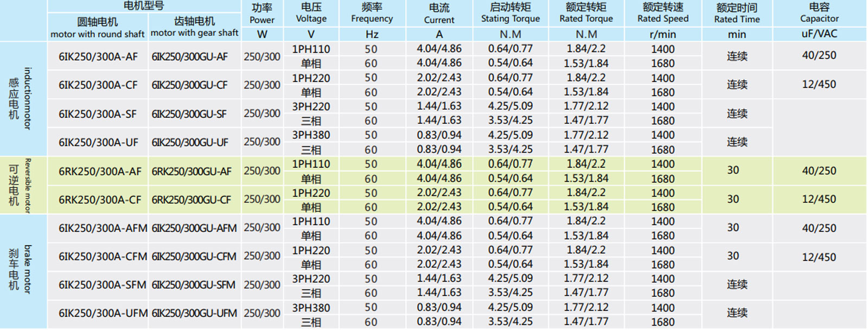Select the 齿轴电机 gear shaft column header

tap(194, 27)
